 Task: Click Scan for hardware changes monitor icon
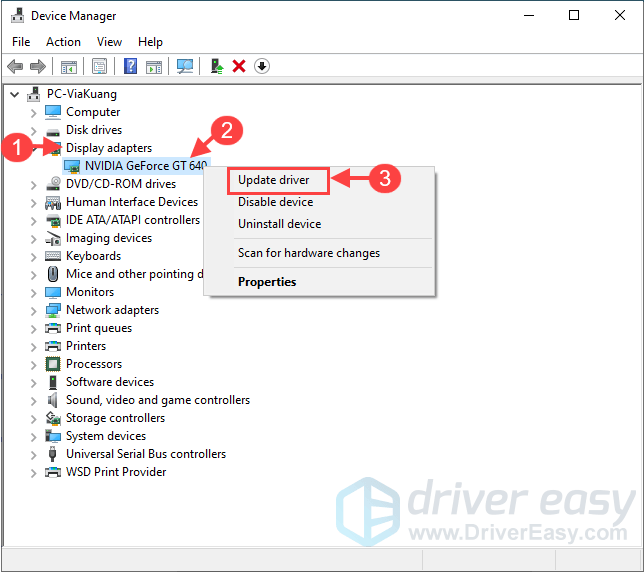pos(185,66)
